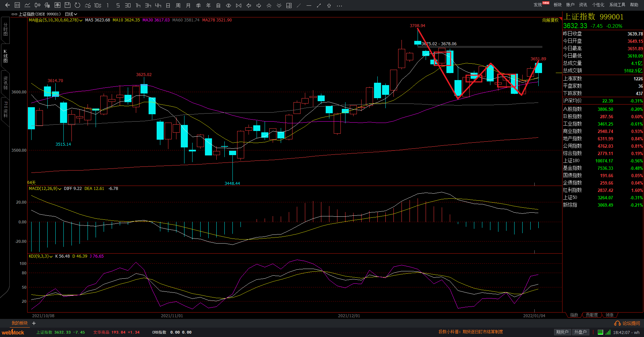Open the 资讯 menu
The width and height of the screenshot is (644, 337).
(x=583, y=5)
